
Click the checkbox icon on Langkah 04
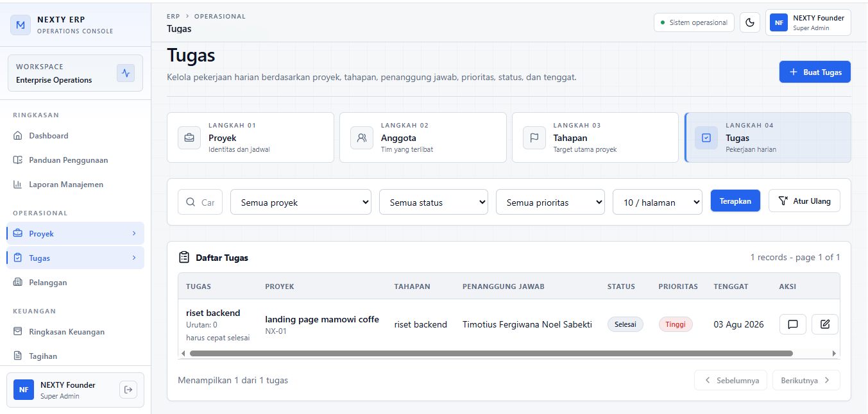(x=706, y=138)
